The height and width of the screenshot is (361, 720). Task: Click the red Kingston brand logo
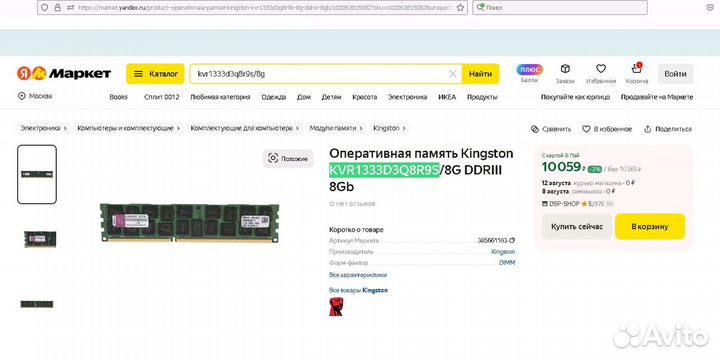336,306
